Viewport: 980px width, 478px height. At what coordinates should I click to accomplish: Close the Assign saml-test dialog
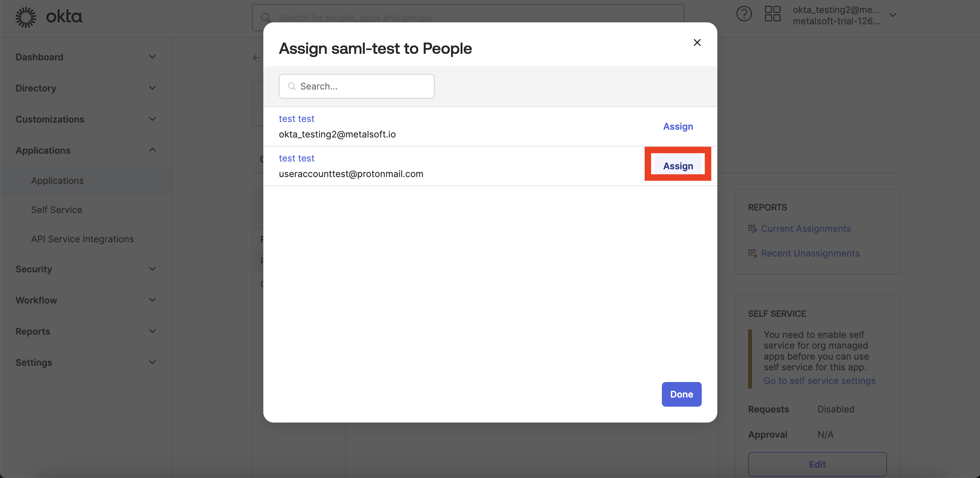point(697,42)
